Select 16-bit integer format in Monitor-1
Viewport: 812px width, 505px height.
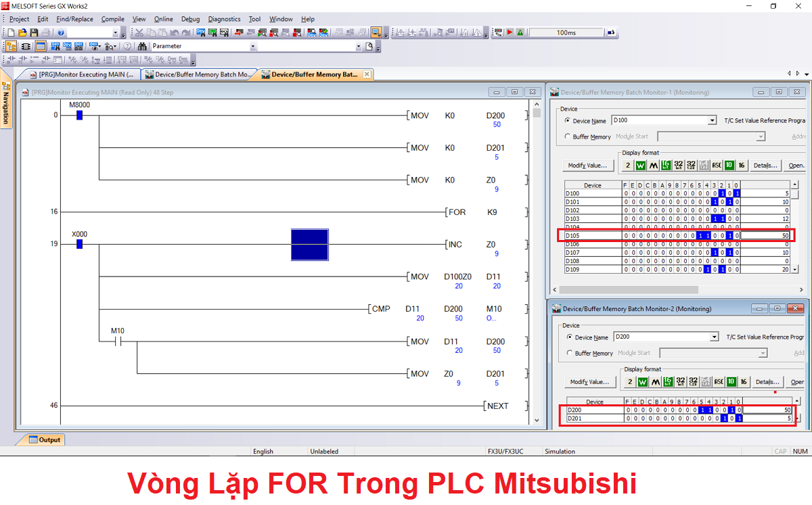click(x=666, y=165)
